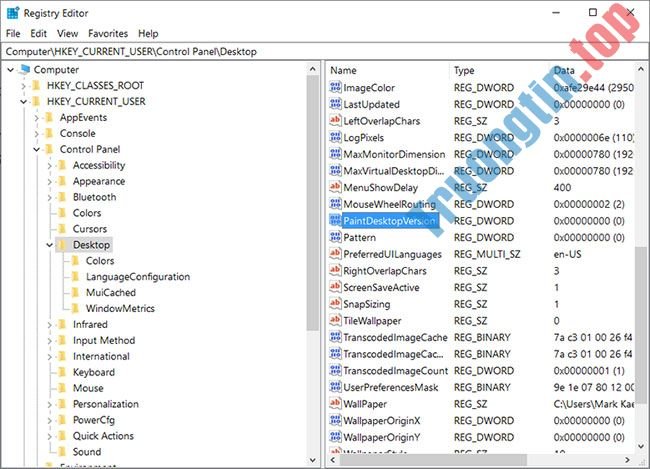Screen dimensions: 650x469
Task: Click the TranscodedImageCount value icon
Action: (335, 370)
